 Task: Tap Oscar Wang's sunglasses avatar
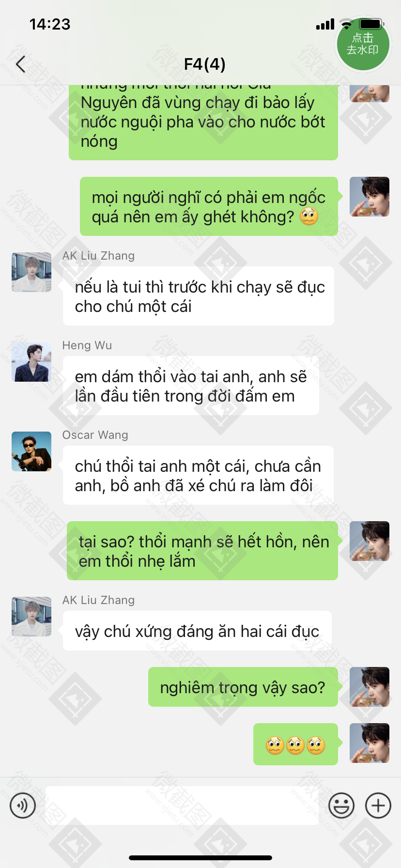tap(31, 451)
